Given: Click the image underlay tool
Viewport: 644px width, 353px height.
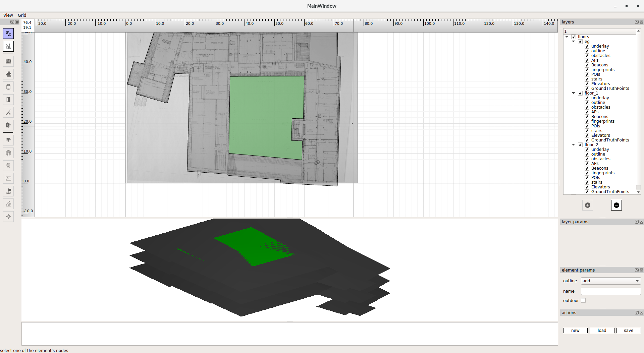Looking at the screenshot, I should pyautogui.click(x=8, y=178).
